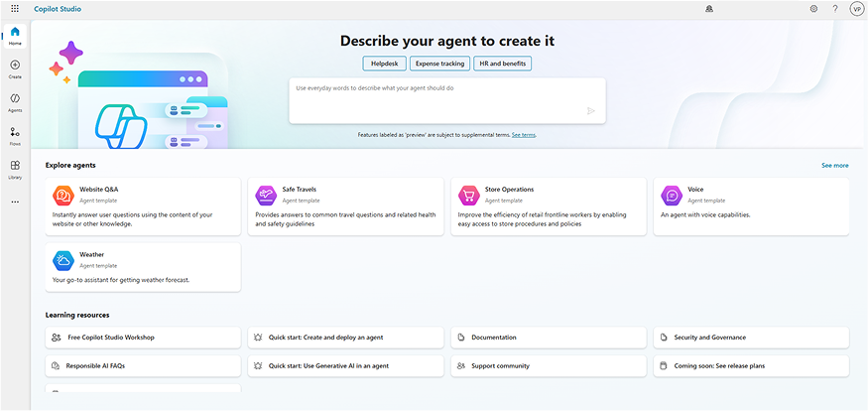The image size is (868, 411).
Task: Click See more for Explore agents
Action: click(835, 166)
